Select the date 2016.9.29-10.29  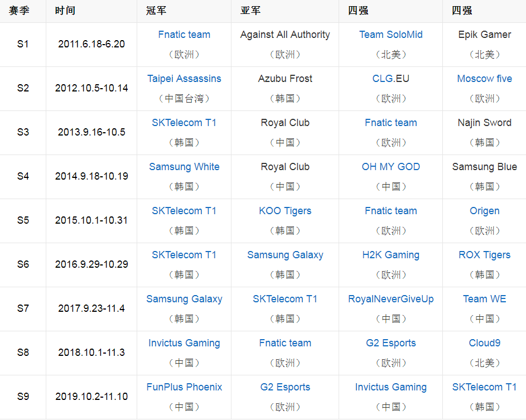pos(91,264)
